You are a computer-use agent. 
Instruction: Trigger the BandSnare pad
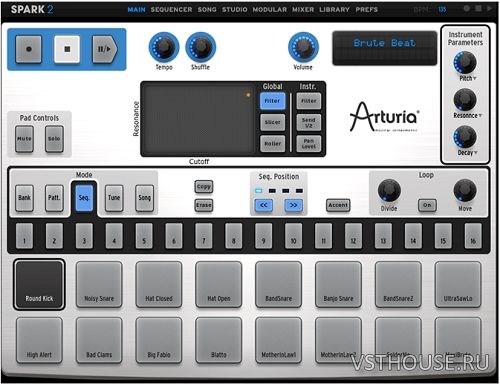tap(278, 284)
